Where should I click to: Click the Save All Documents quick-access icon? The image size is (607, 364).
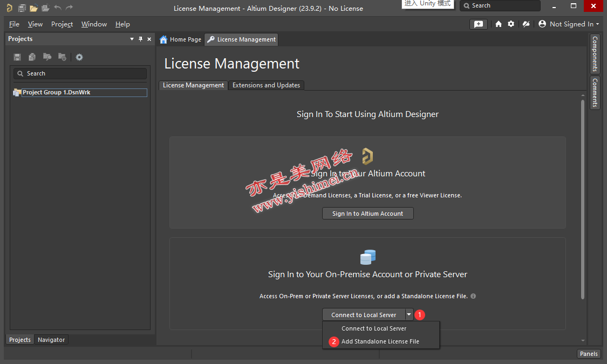coord(22,8)
